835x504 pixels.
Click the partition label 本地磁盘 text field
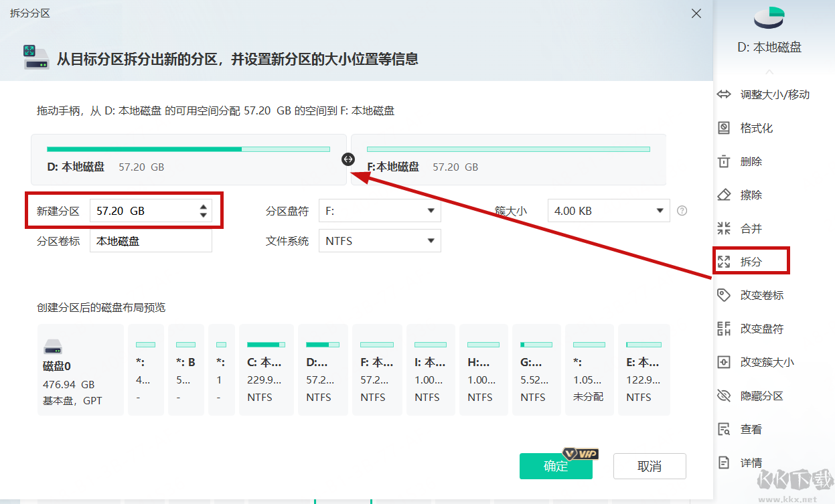[x=151, y=241]
